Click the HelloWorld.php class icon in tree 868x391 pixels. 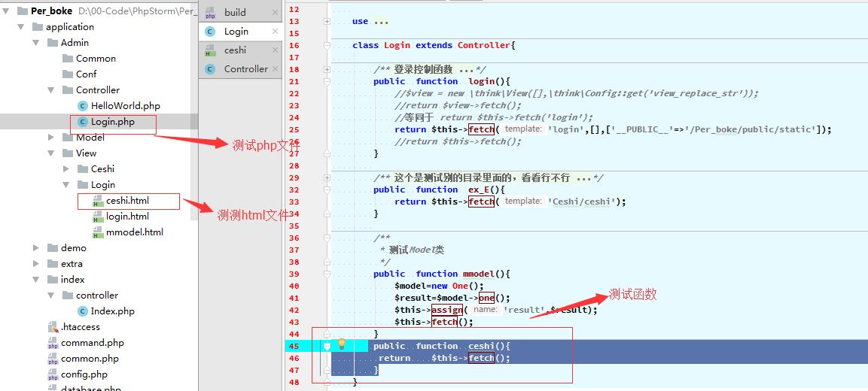click(83, 106)
